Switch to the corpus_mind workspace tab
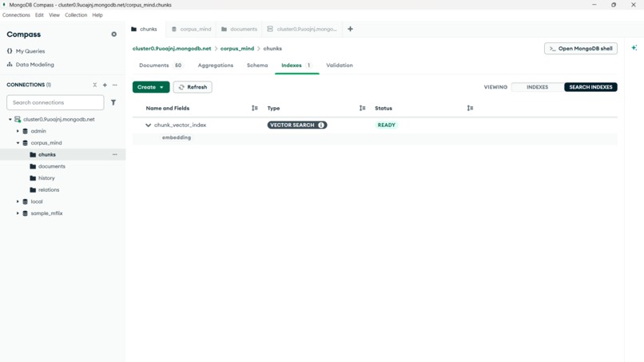The image size is (644, 362). point(192,30)
